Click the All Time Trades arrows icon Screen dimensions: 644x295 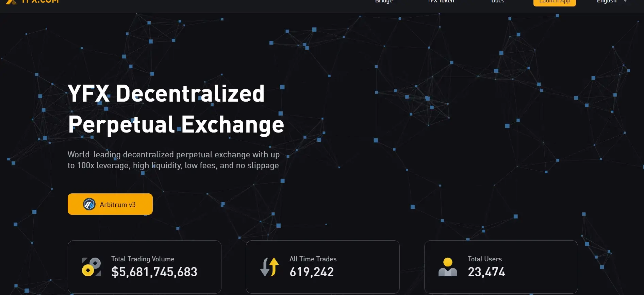point(269,267)
